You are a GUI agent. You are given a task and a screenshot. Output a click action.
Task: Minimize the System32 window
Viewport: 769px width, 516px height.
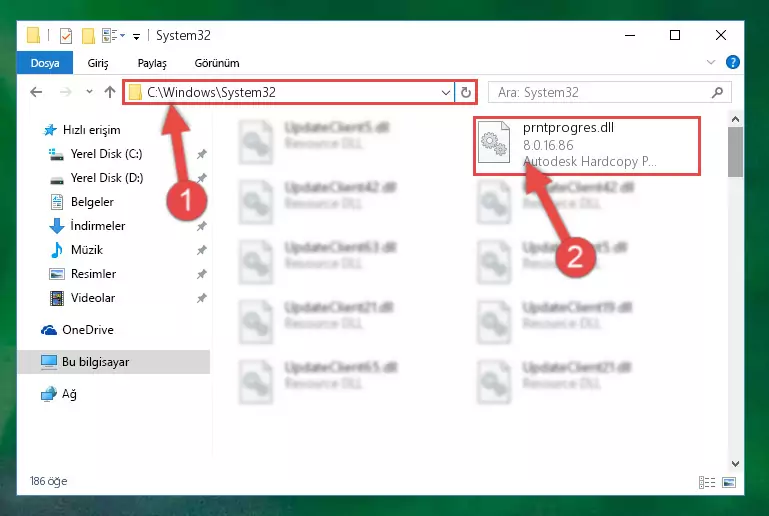[x=630, y=35]
